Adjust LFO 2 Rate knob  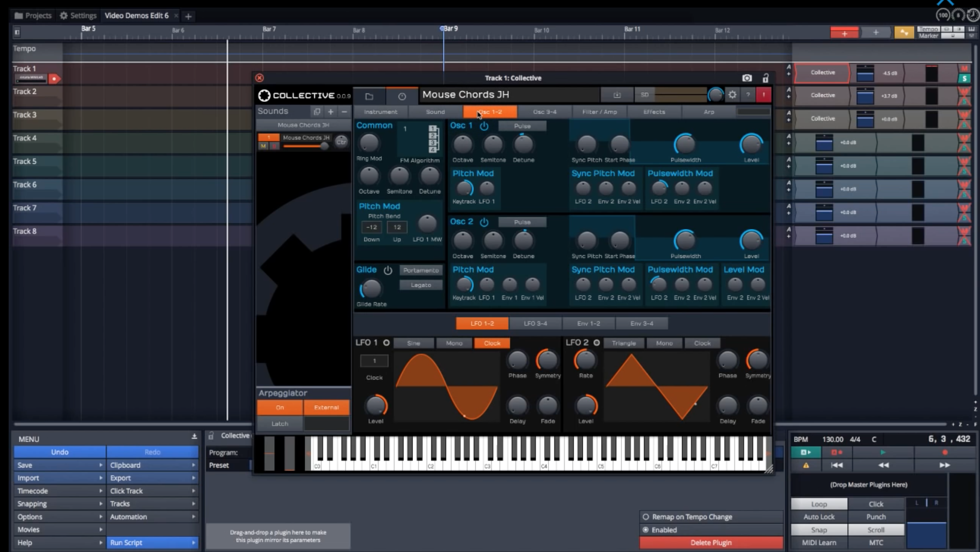coord(585,360)
